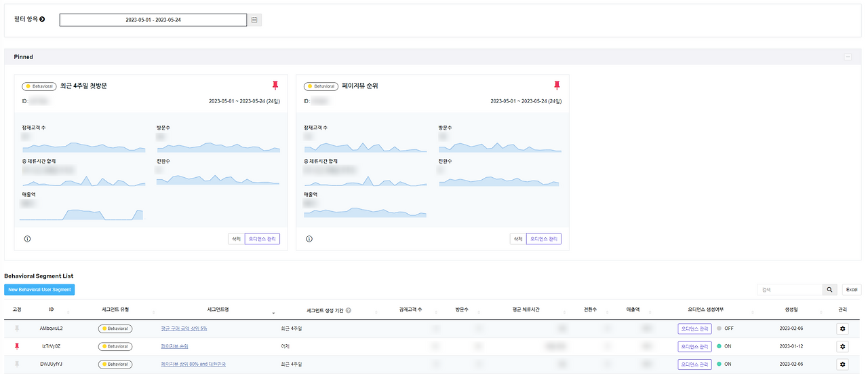Viewport: 868px width, 374px height.
Task: Delete the 최근 4주일 첫방문 pinned card
Action: coord(236,239)
